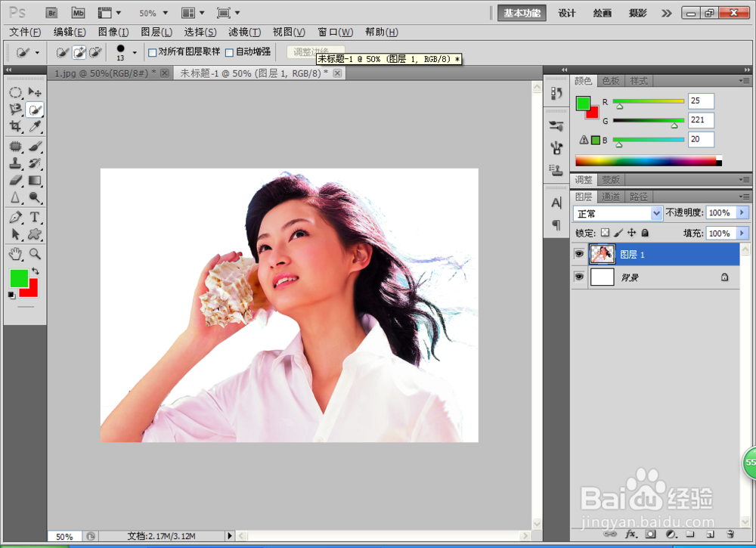Viewport: 756px width, 548px height.
Task: Select the 设计 workspace
Action: (x=566, y=13)
